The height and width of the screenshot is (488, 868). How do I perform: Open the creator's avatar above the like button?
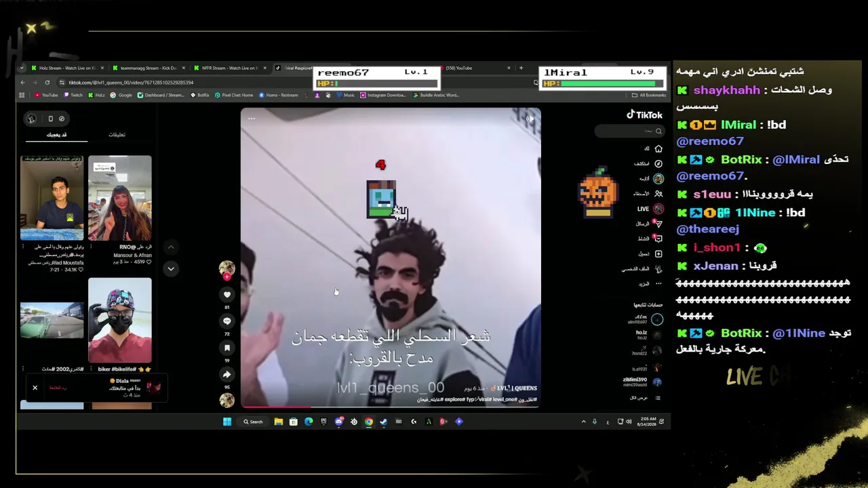pyautogui.click(x=227, y=268)
